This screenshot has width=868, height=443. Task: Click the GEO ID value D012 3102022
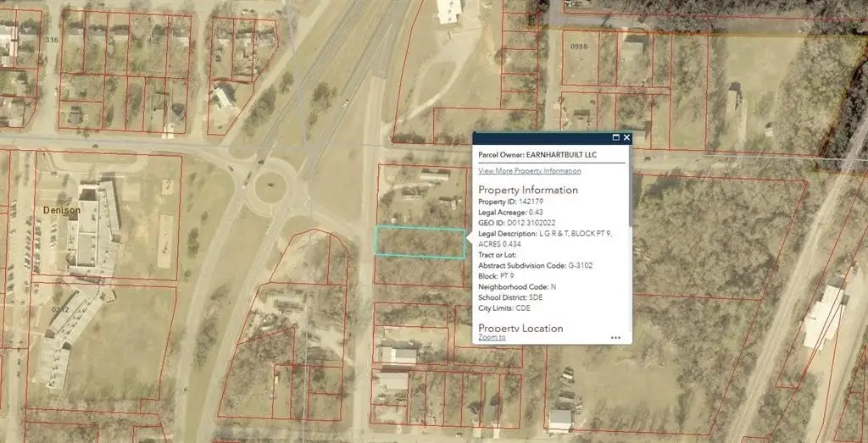click(x=533, y=223)
